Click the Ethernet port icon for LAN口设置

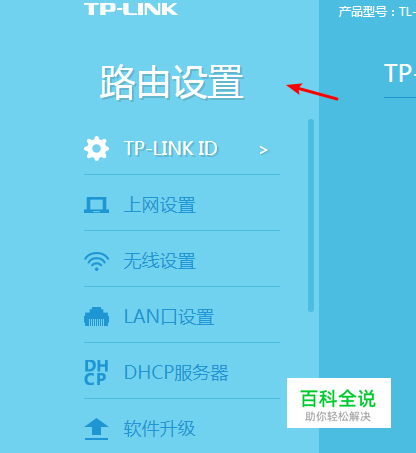tap(96, 317)
